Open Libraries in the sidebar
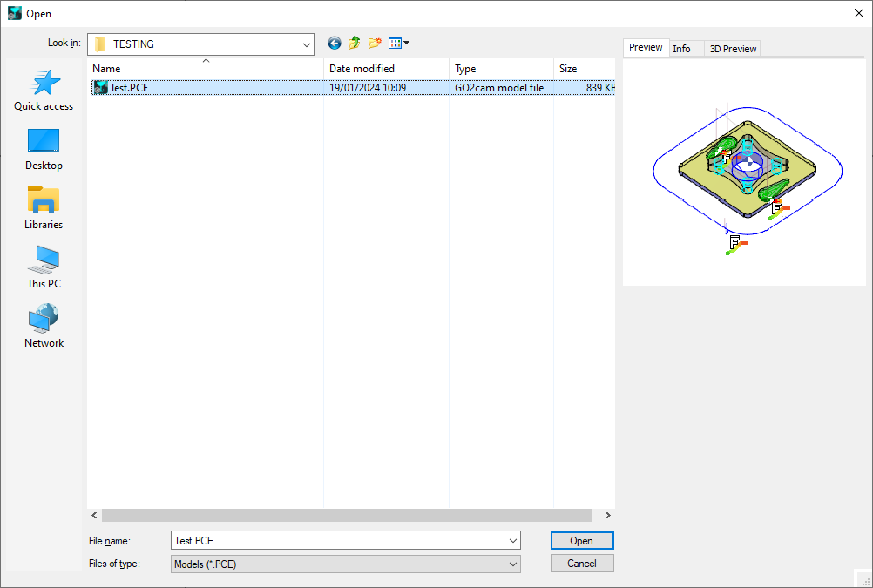The width and height of the screenshot is (873, 588). point(44,208)
